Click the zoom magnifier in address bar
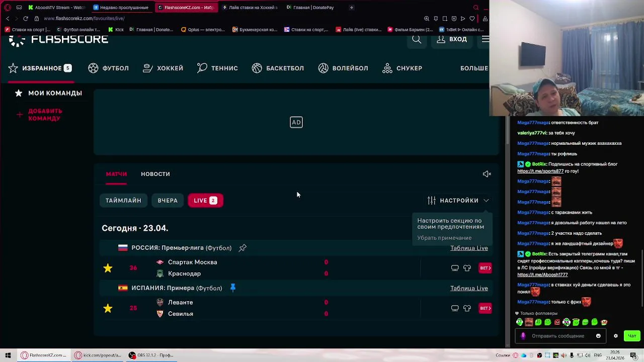 pyautogui.click(x=427, y=19)
